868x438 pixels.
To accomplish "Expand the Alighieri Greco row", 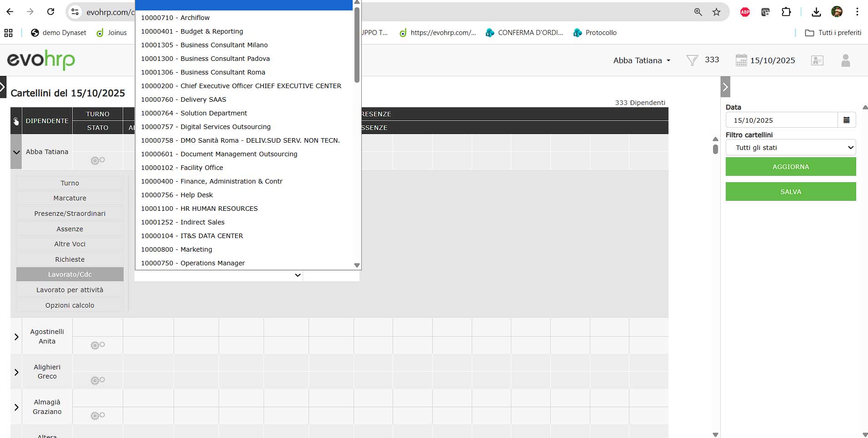I will pyautogui.click(x=16, y=372).
